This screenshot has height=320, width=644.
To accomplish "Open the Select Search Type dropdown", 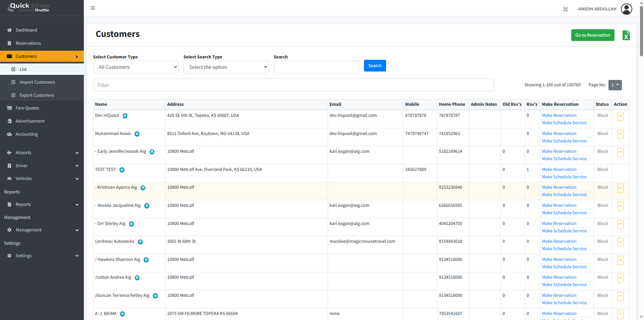I will click(226, 67).
